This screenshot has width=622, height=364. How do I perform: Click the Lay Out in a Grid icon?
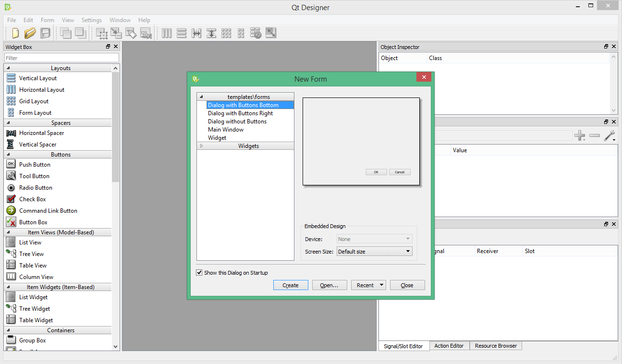click(x=226, y=33)
